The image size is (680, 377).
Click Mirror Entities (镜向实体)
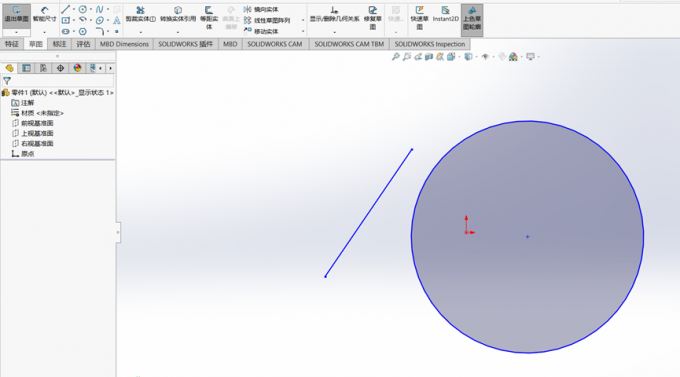pyautogui.click(x=261, y=9)
